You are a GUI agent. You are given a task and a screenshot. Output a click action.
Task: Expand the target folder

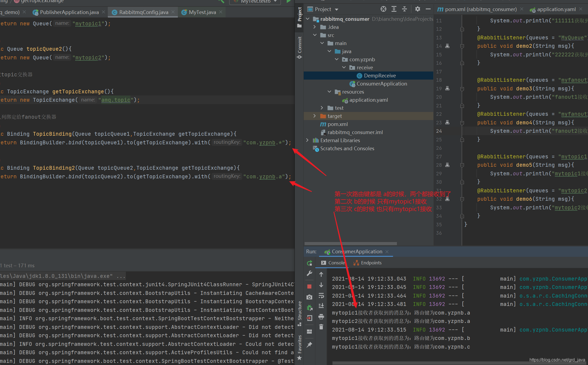tap(314, 116)
